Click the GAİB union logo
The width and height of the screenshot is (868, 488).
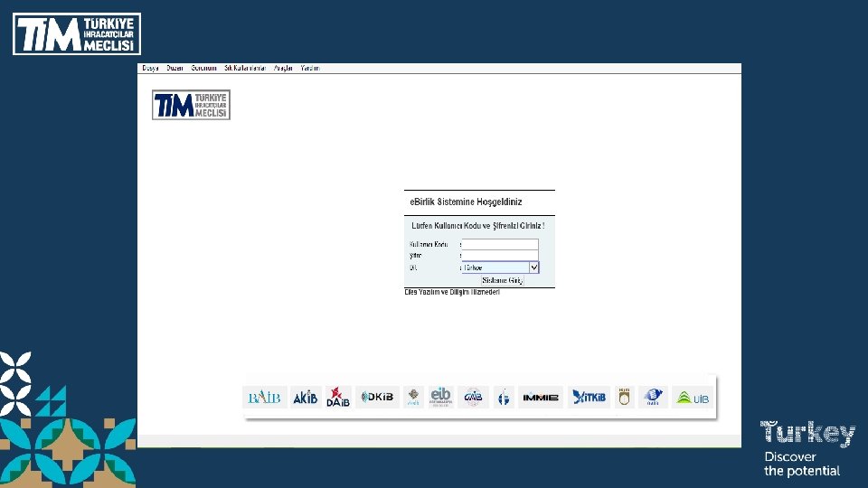(x=473, y=397)
